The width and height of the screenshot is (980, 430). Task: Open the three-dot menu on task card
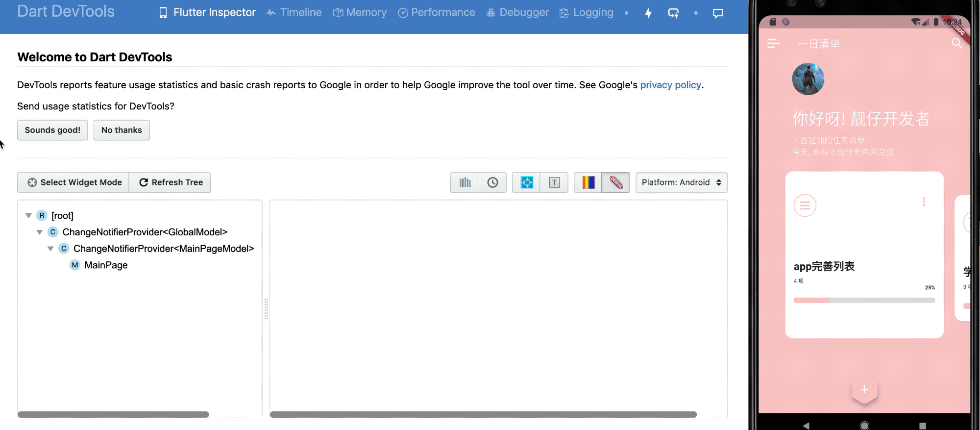click(924, 202)
